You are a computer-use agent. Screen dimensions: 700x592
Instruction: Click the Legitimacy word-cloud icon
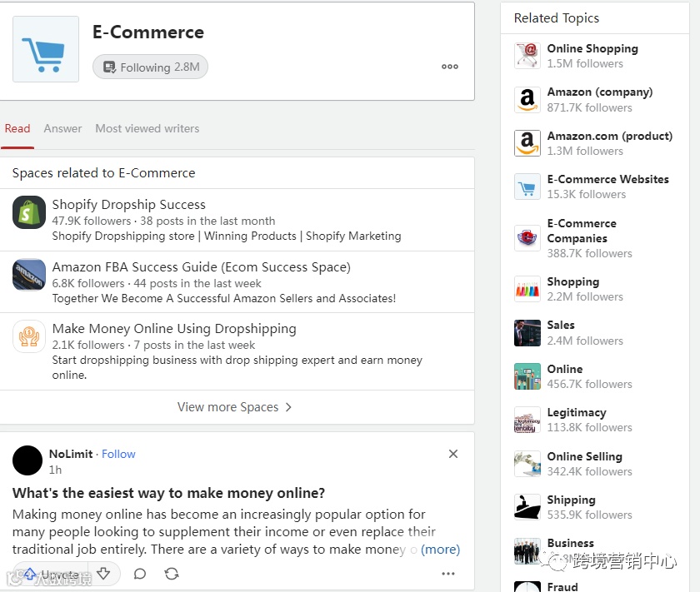click(x=527, y=420)
